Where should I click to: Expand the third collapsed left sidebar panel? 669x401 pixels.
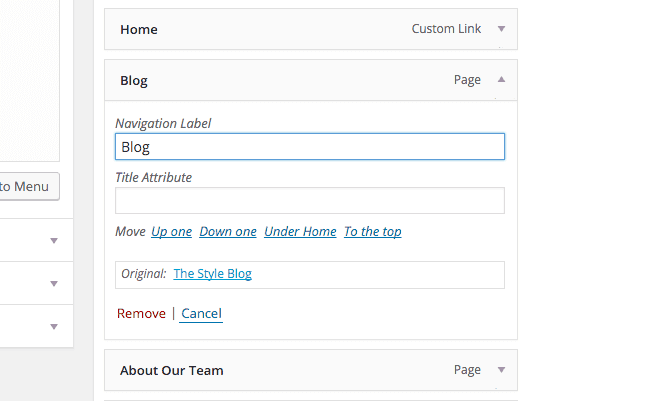pos(54,327)
